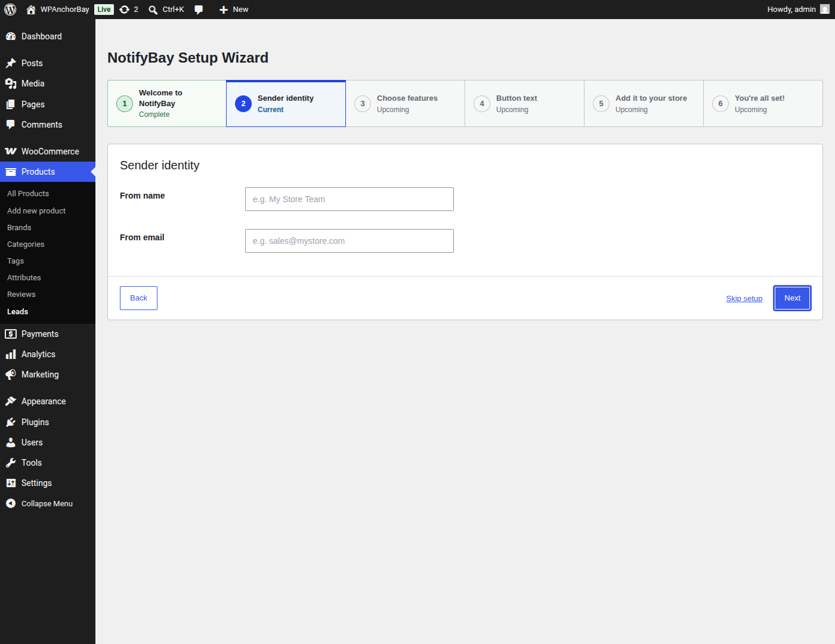Click the Plugins plug icon
835x644 pixels.
pos(11,422)
